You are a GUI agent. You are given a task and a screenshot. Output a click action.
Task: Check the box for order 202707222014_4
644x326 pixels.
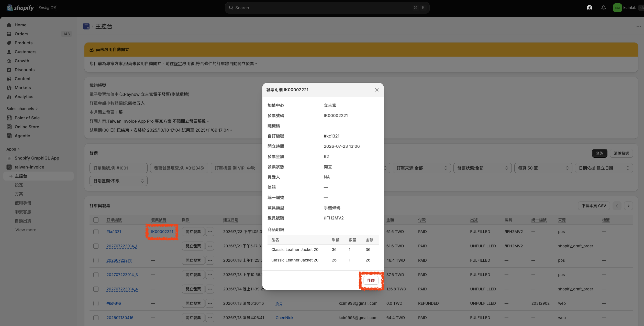pos(96,289)
